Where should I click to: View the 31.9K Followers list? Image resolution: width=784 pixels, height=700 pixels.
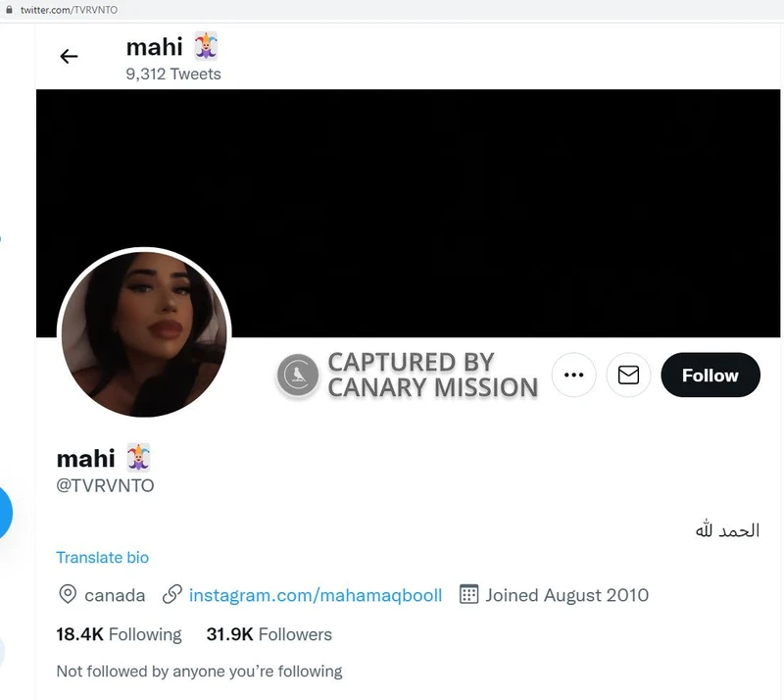269,634
